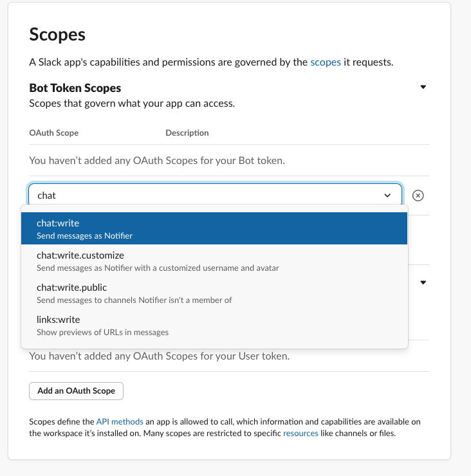The height and width of the screenshot is (476, 471).
Task: Click the Scopes page heading
Action: [58, 35]
